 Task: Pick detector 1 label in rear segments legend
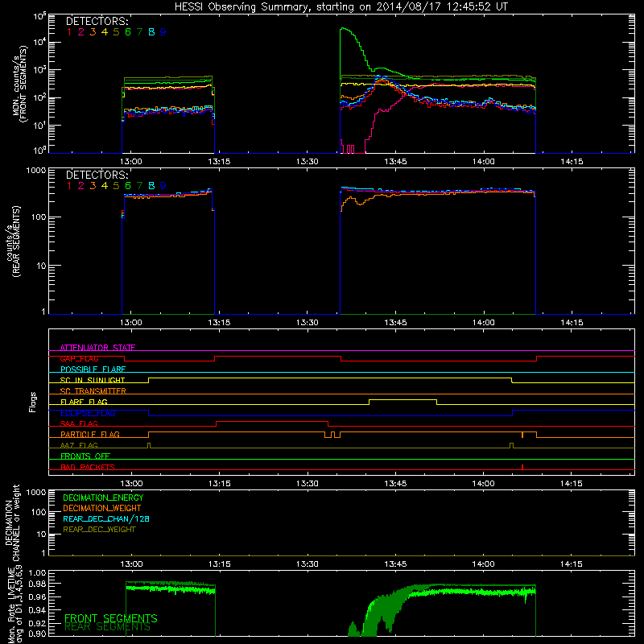click(69, 186)
